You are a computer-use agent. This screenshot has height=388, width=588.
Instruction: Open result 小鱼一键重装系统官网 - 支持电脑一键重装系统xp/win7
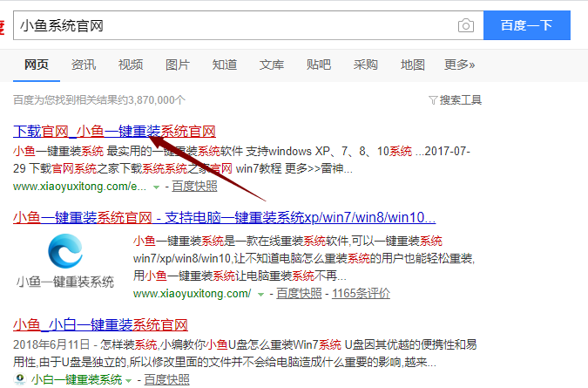coord(224,217)
